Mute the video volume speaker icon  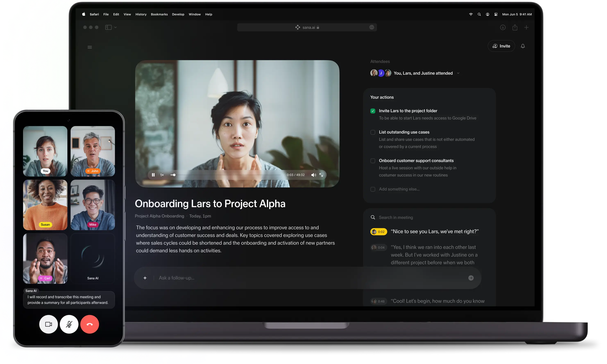[x=313, y=175]
